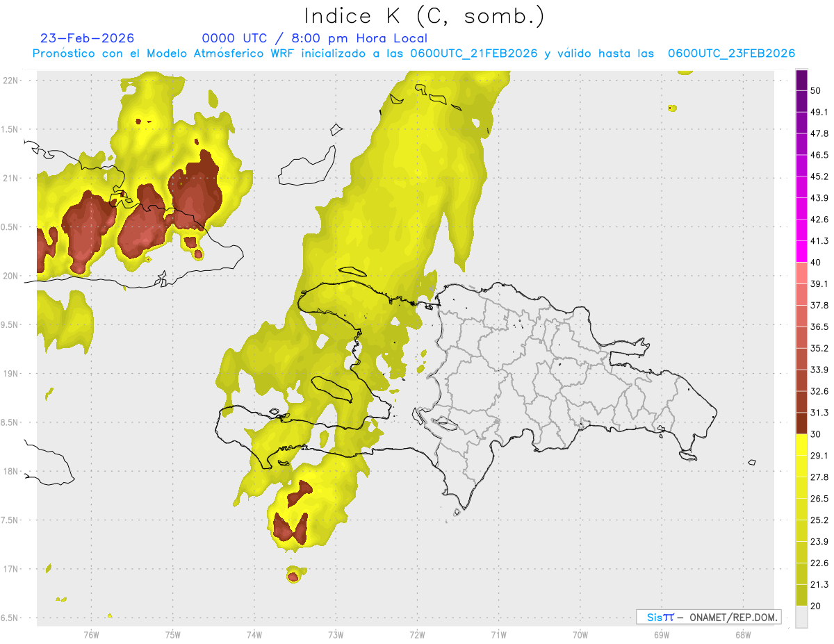Click the "72W" longitude label
The image size is (834, 644).
tap(417, 634)
